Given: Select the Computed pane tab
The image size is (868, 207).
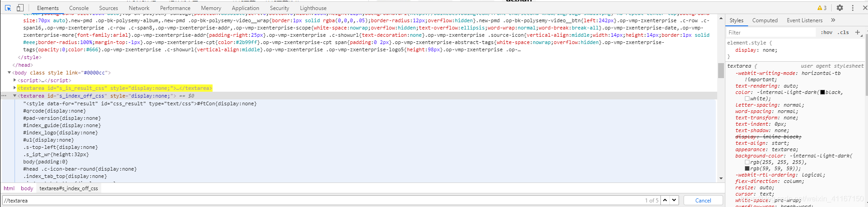Looking at the screenshot, I should pos(765,20).
